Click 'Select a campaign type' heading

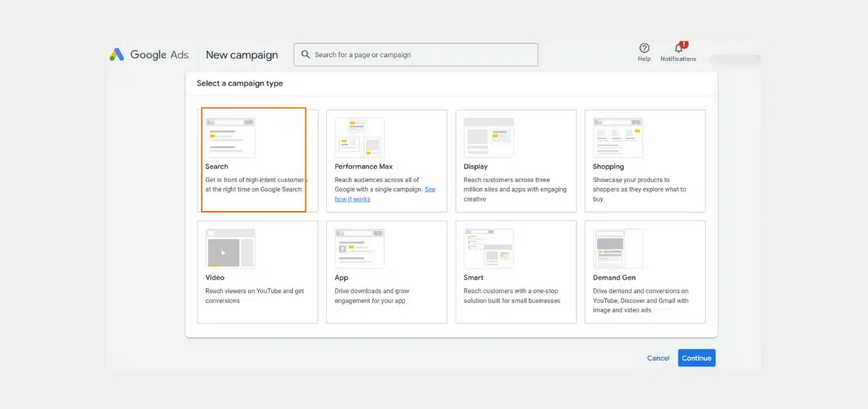[240, 83]
